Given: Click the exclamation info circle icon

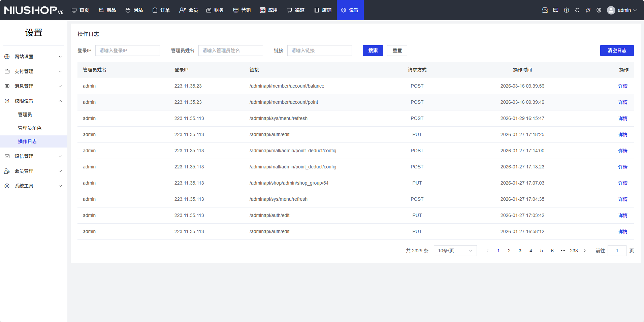Looking at the screenshot, I should [567, 10].
